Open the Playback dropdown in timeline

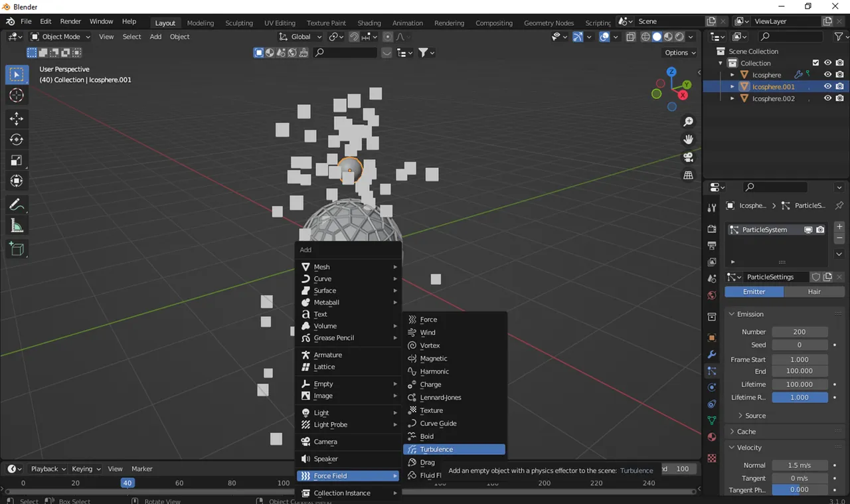(x=48, y=469)
